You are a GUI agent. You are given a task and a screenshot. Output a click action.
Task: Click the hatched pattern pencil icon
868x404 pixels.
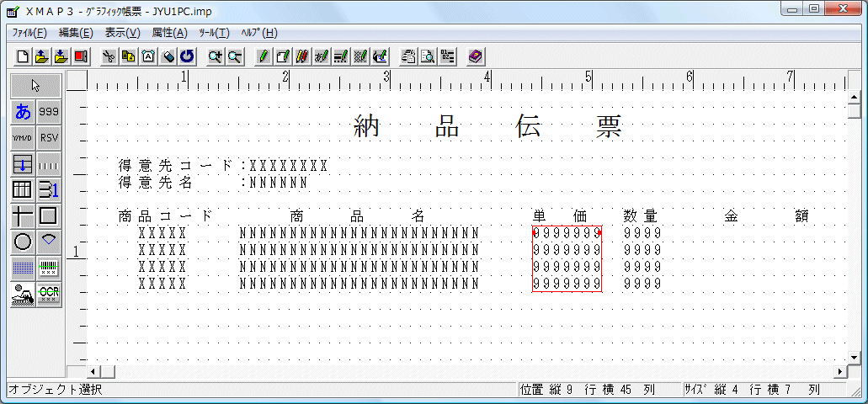point(360,56)
